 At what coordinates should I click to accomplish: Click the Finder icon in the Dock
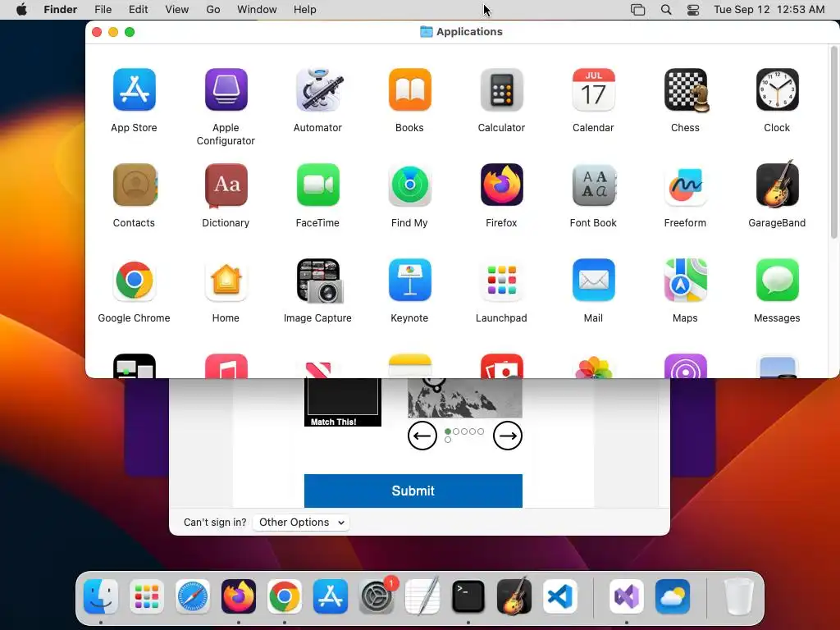pos(101,596)
